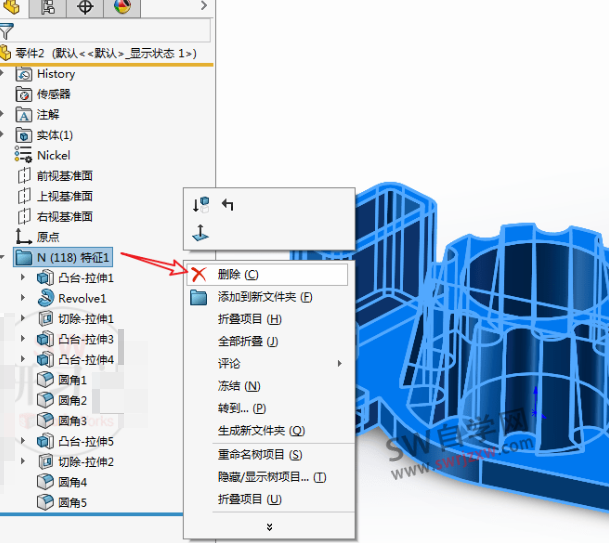Click the 凸台-拉伸4 extrude icon
Viewport: 609px width, 543px height.
[45, 359]
